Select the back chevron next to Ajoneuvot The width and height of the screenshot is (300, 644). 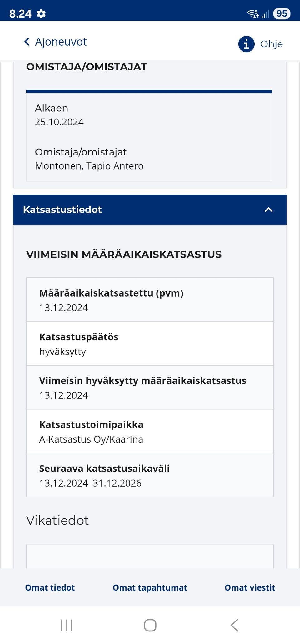point(27,41)
